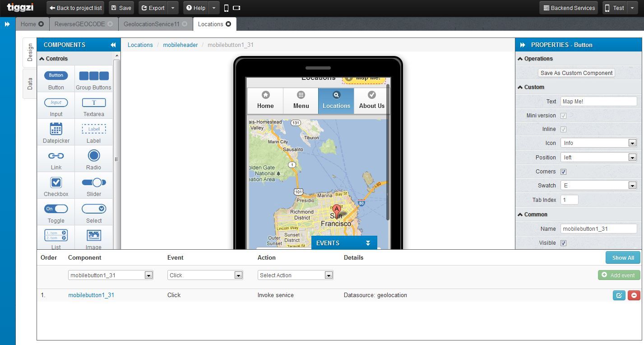
Task: Toggle the Visible checkbox
Action: pyautogui.click(x=563, y=243)
